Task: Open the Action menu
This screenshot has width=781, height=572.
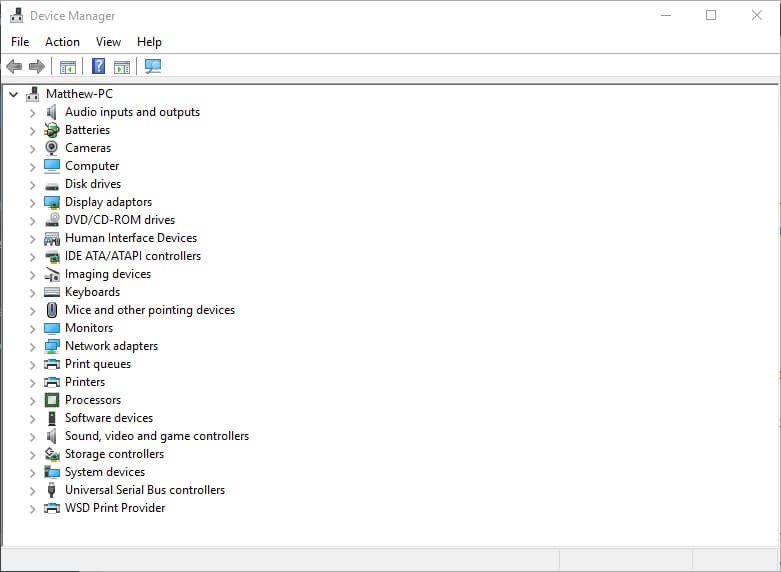Action: [x=62, y=42]
